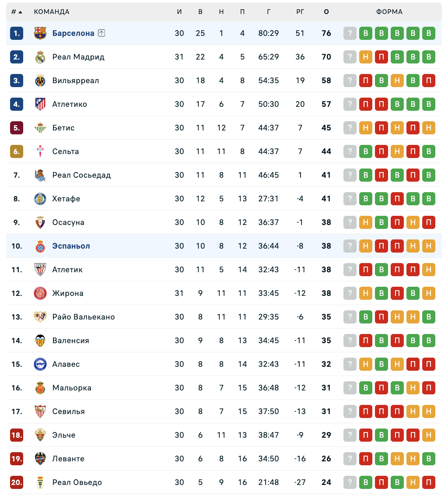Open the Реал Сосьедад team link
Viewport: 448px width, 499px height.
(81, 175)
